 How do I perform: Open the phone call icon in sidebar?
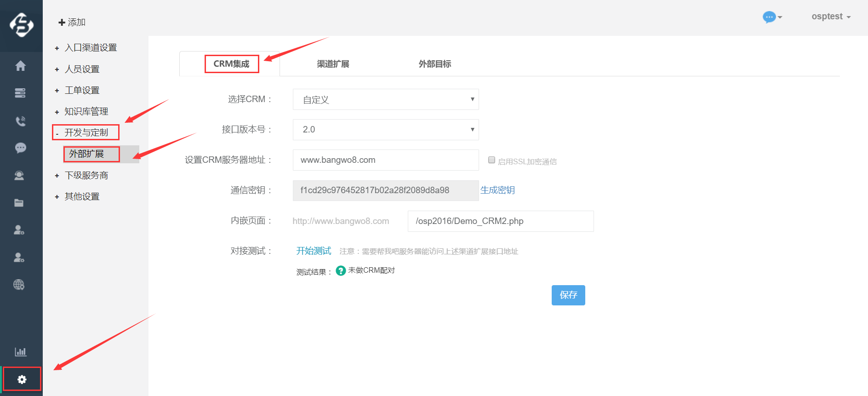coord(20,121)
